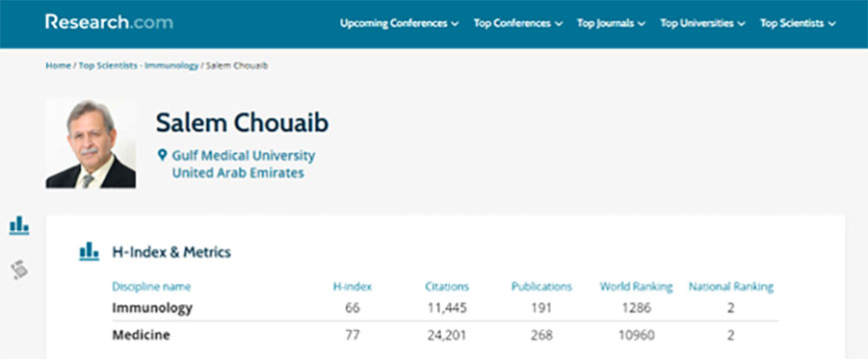868x359 pixels.
Task: Expand the Upcoming Conferences menu
Action: point(399,23)
